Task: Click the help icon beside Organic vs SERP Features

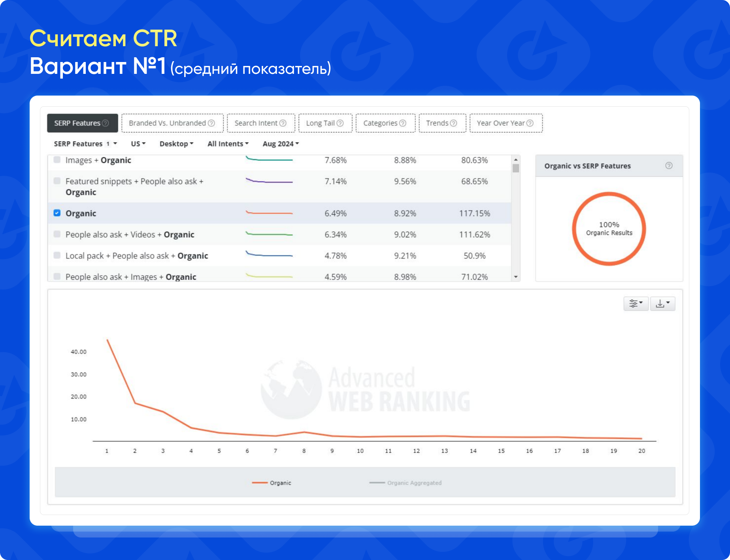Action: point(669,166)
